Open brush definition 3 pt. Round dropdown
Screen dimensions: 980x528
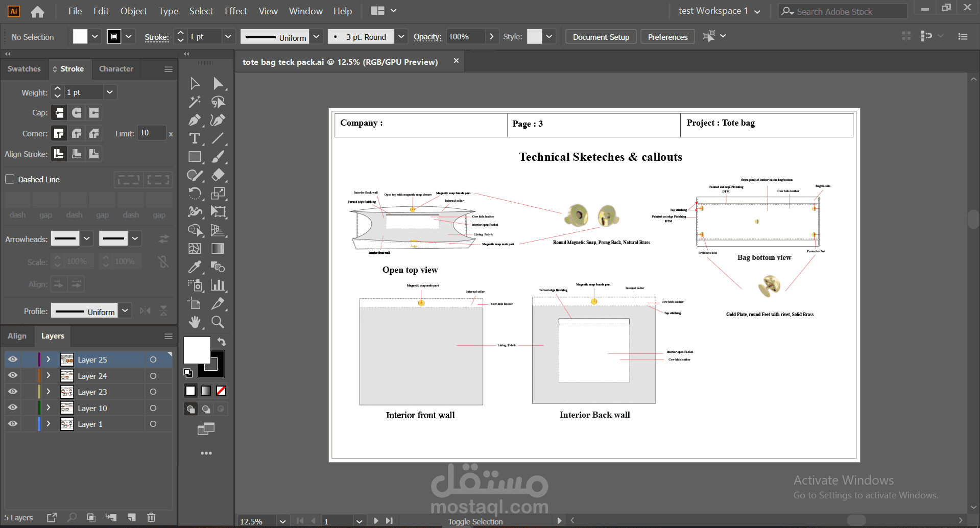401,37
